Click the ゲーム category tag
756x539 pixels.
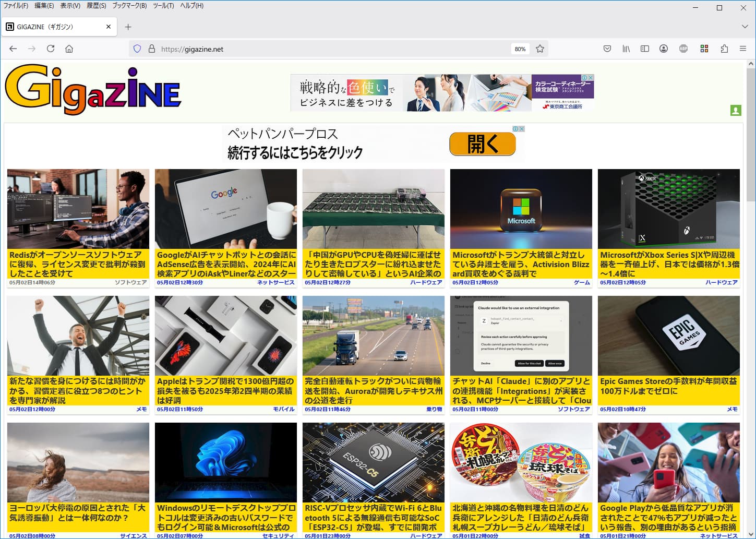[582, 282]
